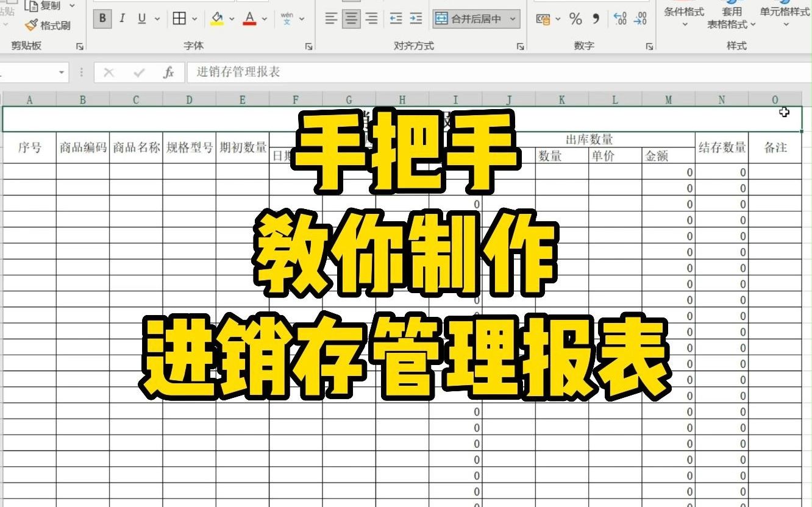Image resolution: width=812 pixels, height=507 pixels.
Task: Toggle bold formatting
Action: click(102, 19)
